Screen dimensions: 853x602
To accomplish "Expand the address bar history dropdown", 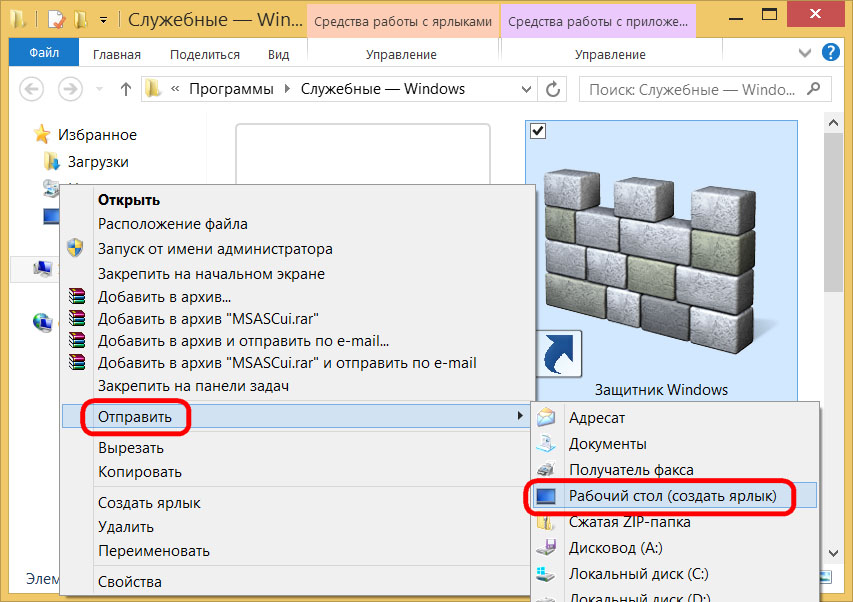I will pyautogui.click(x=526, y=89).
